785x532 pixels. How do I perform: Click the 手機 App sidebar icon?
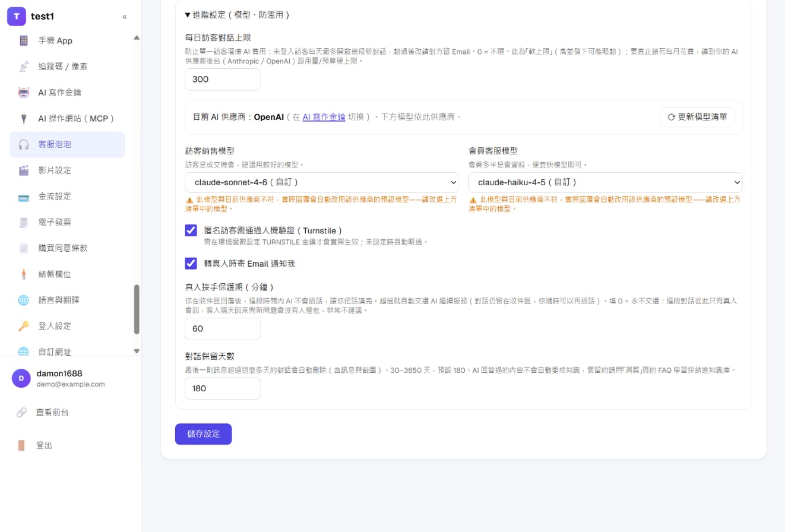pos(24,40)
